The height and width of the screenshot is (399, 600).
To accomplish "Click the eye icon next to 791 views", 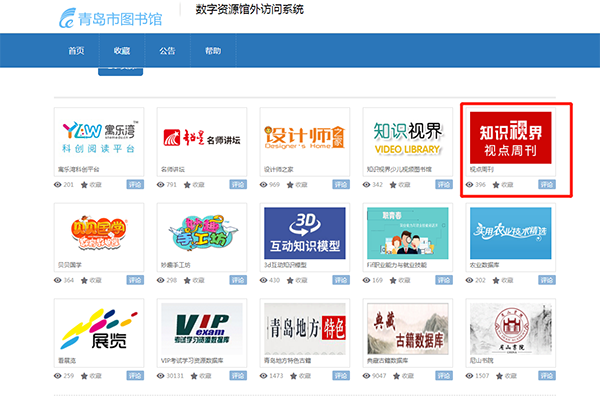I will 161,185.
